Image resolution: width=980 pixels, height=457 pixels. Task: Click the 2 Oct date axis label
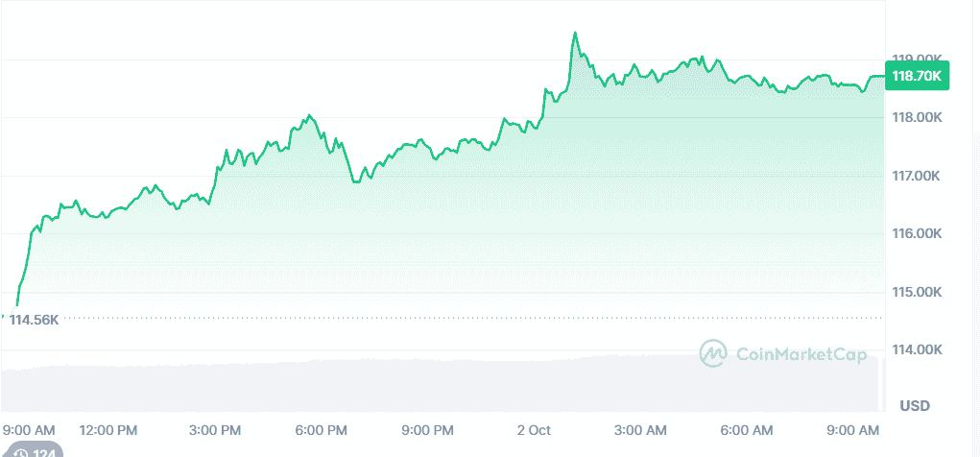(x=533, y=429)
